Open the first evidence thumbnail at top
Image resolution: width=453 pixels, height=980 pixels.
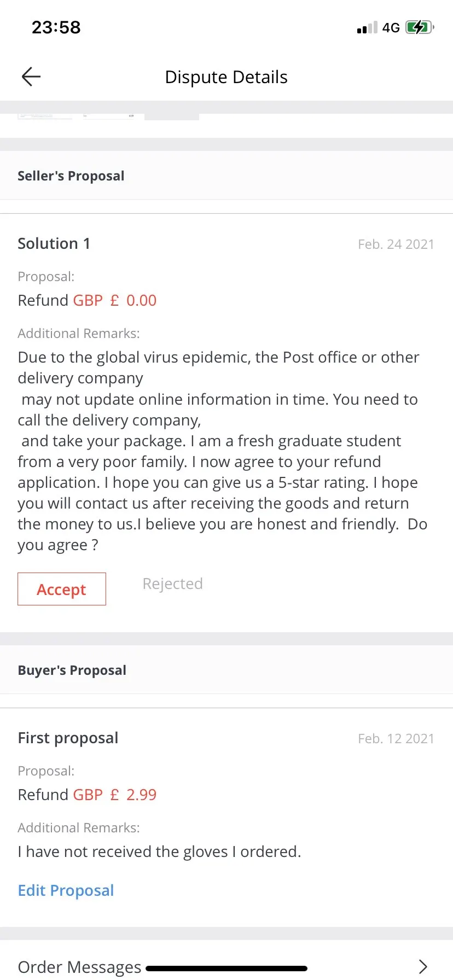click(x=45, y=116)
